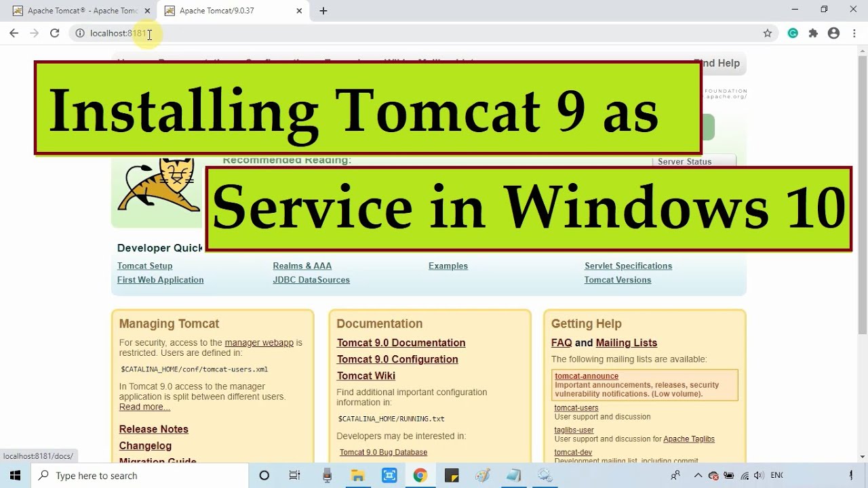
Task: Open the tomcat-dev mailing list link
Action: [x=573, y=452]
